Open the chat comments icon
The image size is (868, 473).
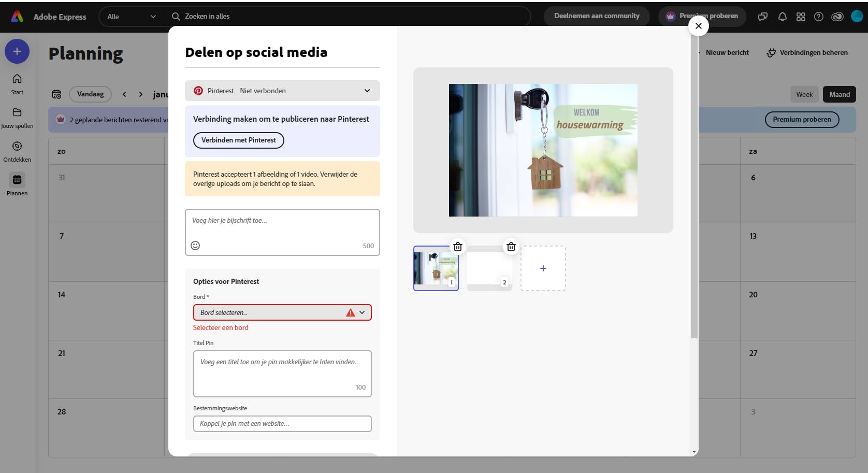pyautogui.click(x=763, y=17)
